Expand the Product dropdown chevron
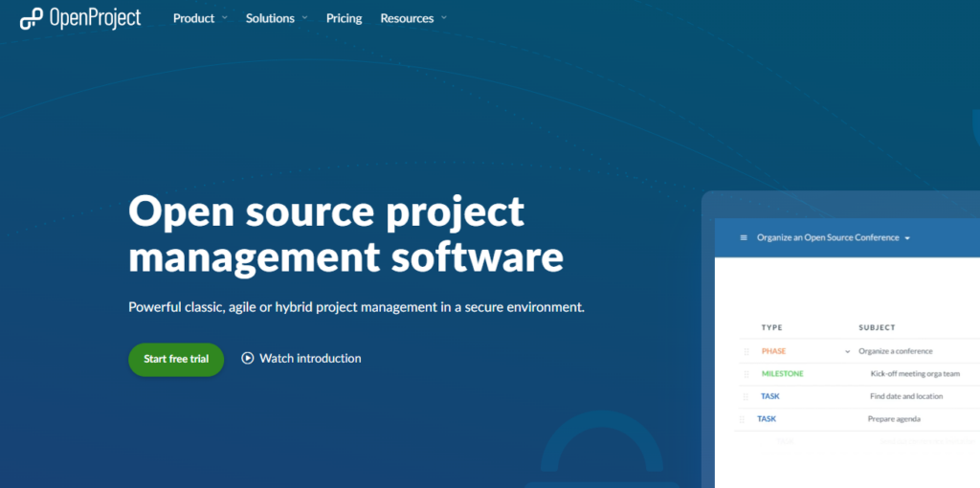The height and width of the screenshot is (488, 980). point(224,17)
